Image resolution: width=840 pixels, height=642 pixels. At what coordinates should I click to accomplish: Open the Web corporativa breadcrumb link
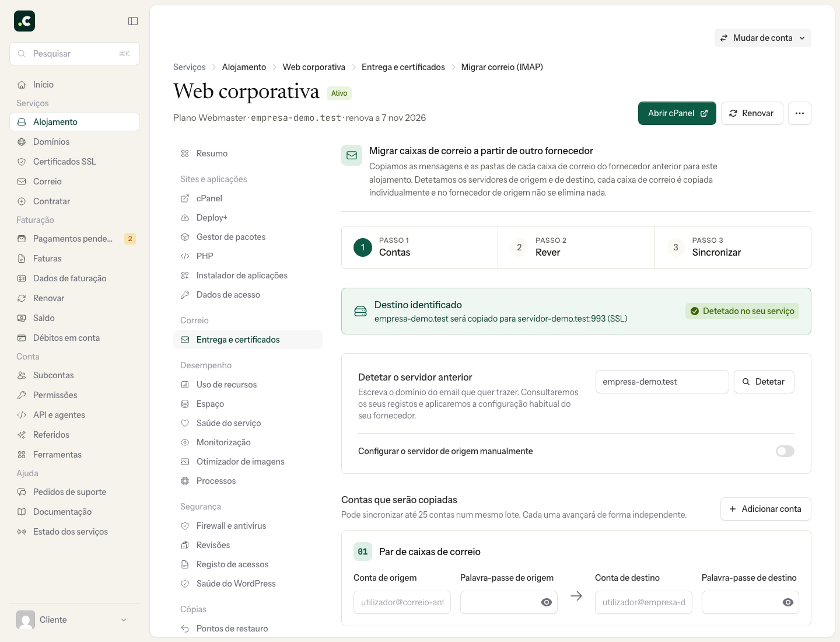pyautogui.click(x=314, y=67)
